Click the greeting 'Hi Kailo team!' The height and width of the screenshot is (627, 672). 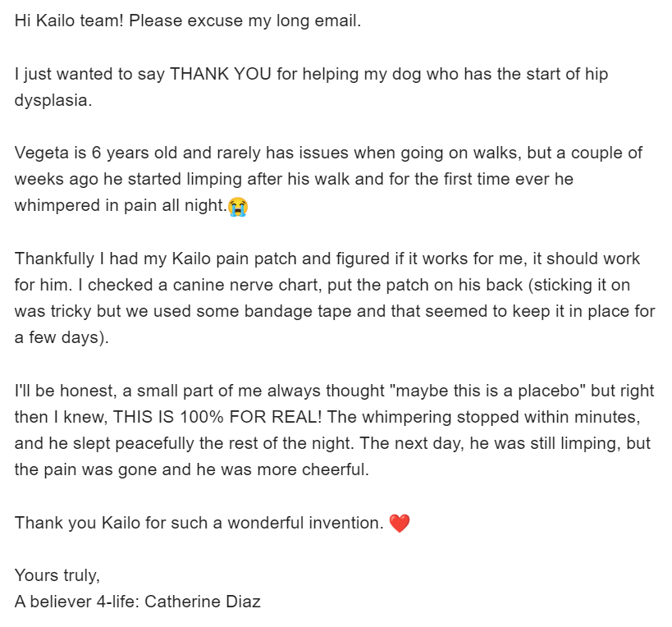click(x=69, y=21)
